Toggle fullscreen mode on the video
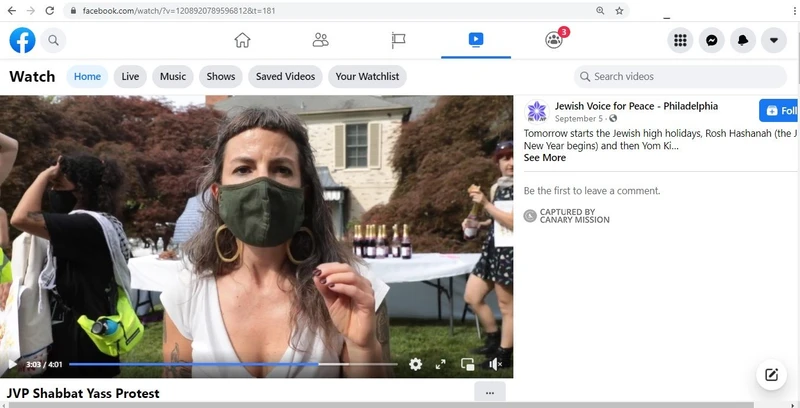The width and height of the screenshot is (800, 408). pos(441,365)
